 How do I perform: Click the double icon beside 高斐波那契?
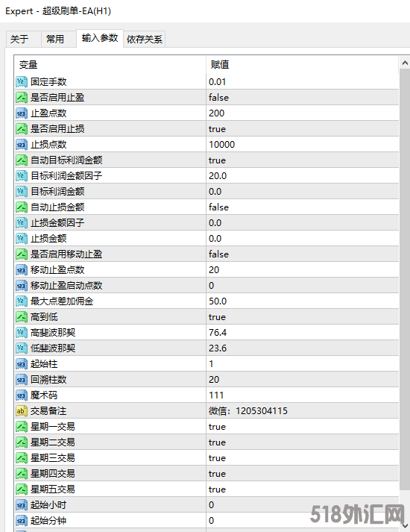[22, 333]
